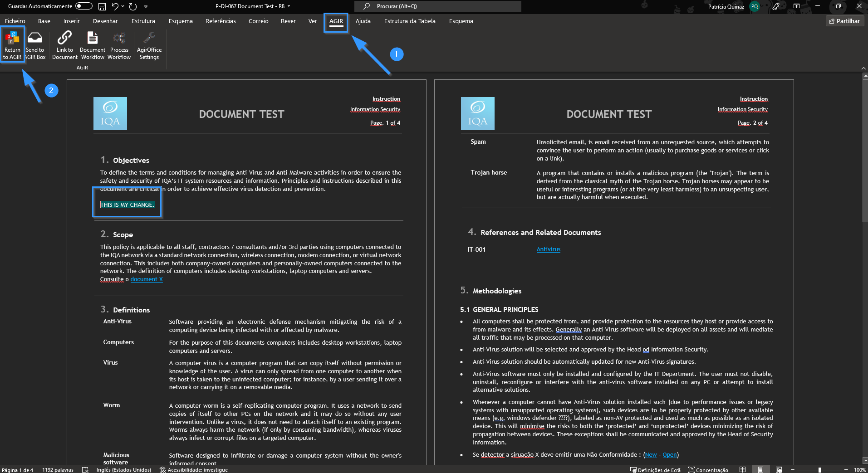Toggle Guardar Automaticamente switch

pyautogui.click(x=84, y=6)
